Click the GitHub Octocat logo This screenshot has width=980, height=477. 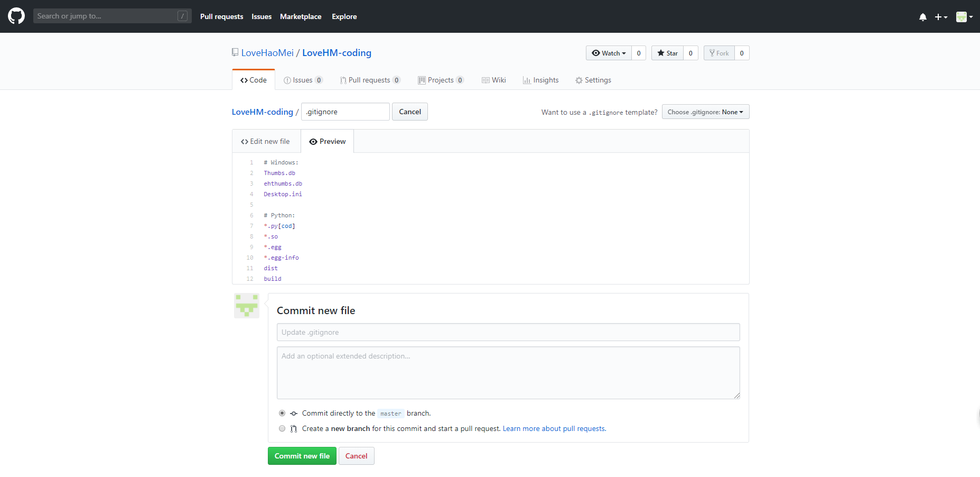(x=16, y=16)
